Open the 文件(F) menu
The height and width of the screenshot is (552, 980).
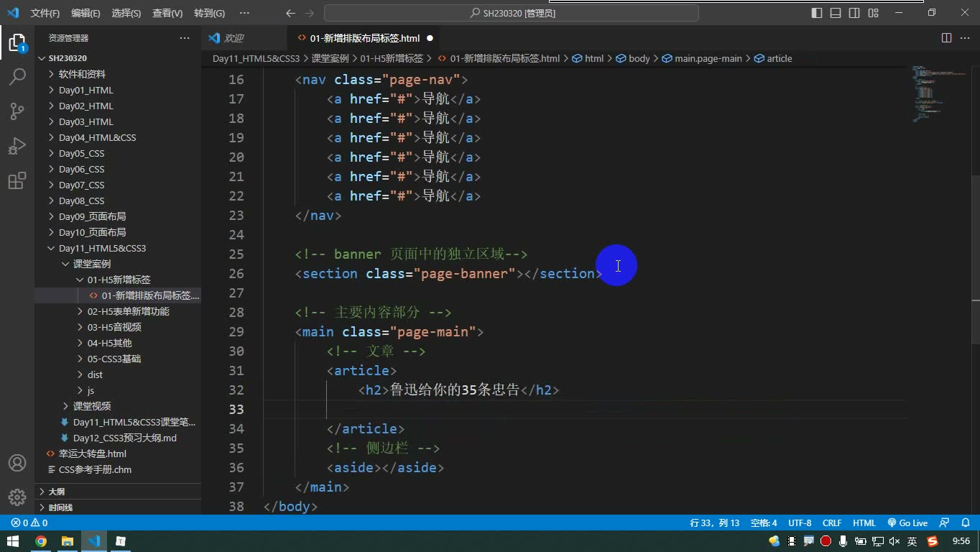[45, 13]
